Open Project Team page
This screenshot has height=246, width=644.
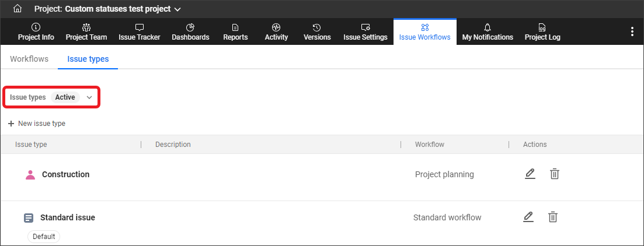pyautogui.click(x=86, y=32)
